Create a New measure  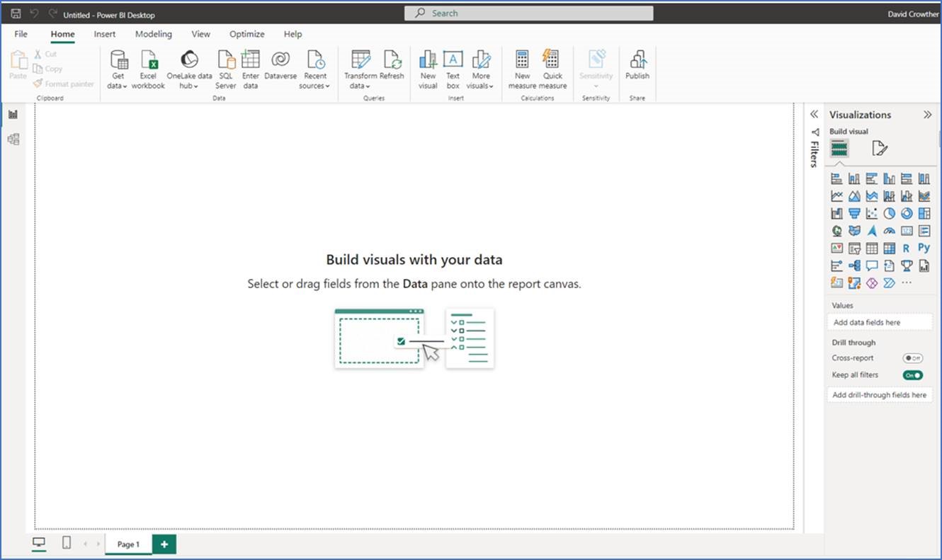coord(522,69)
